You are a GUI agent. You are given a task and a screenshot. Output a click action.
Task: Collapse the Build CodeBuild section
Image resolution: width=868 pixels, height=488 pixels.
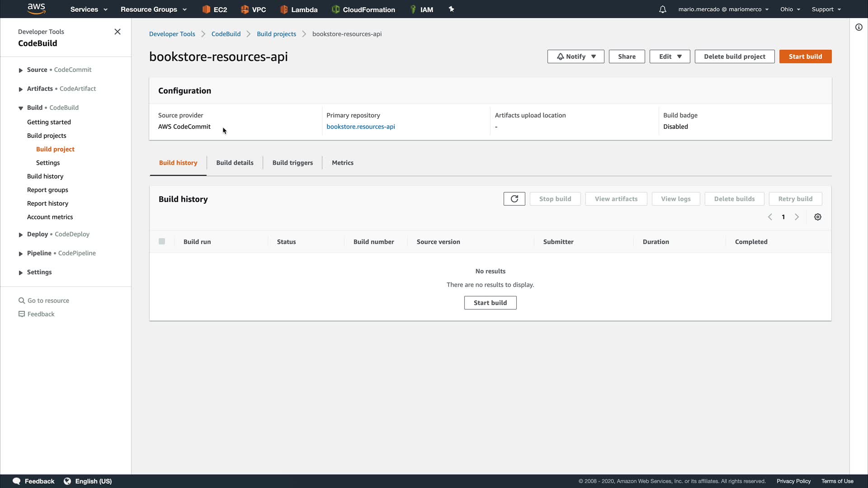pos(21,108)
